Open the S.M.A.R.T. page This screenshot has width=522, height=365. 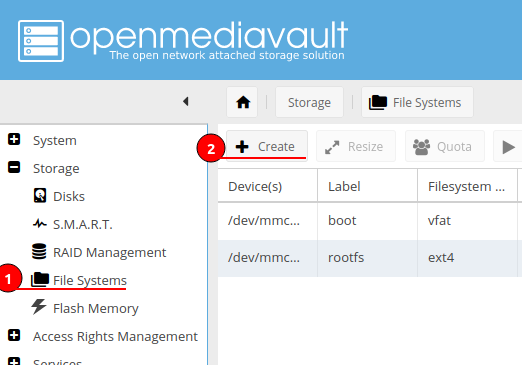point(83,224)
